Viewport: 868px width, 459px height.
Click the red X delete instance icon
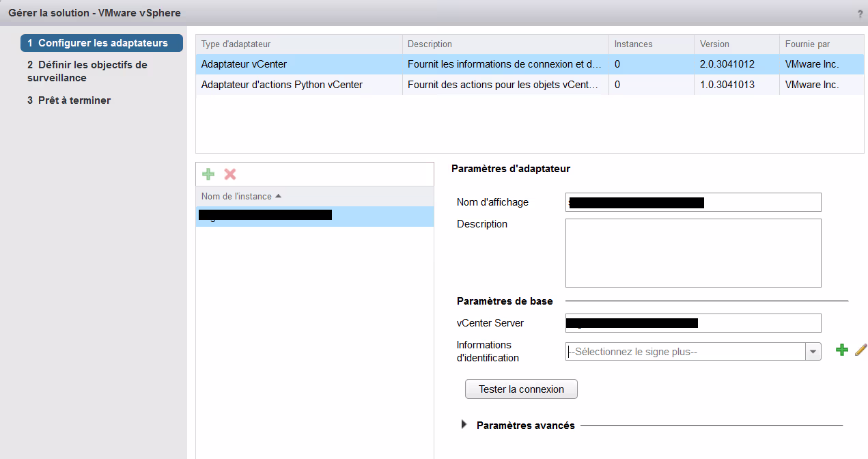pyautogui.click(x=230, y=174)
